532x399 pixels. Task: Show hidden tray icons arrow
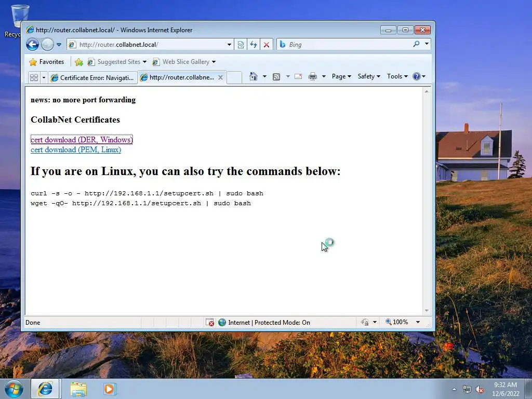click(454, 389)
